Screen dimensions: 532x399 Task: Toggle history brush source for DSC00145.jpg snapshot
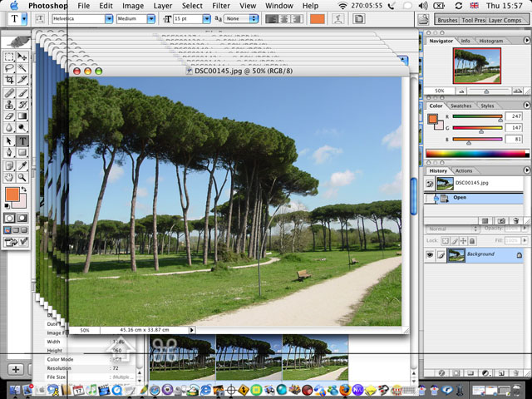point(430,184)
